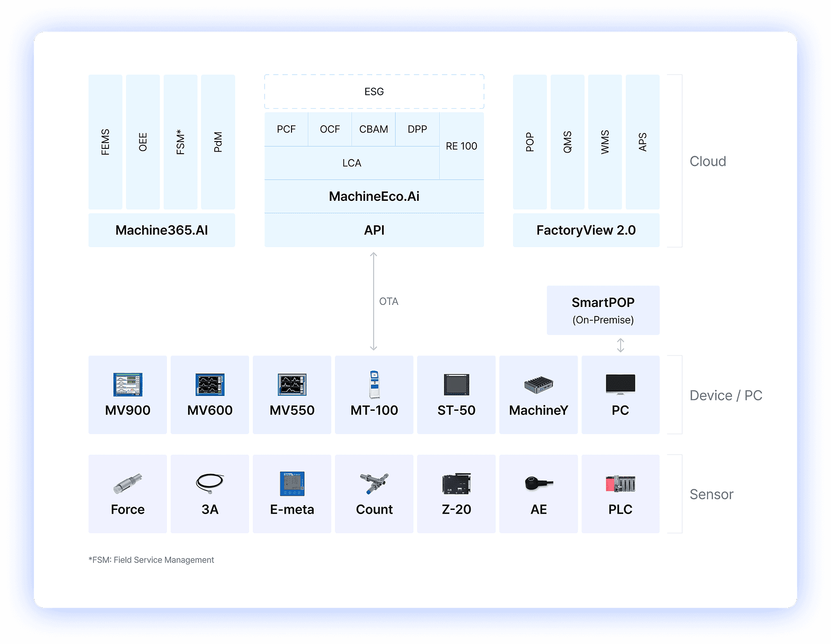This screenshot has width=831, height=644.
Task: Click the OTA arrow label
Action: [388, 302]
